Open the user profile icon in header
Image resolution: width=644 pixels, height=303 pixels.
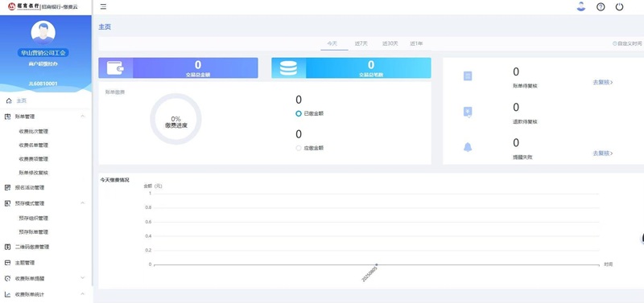(580, 6)
